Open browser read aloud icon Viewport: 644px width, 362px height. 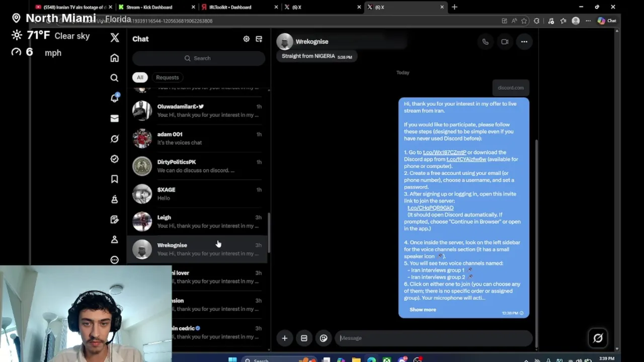[x=514, y=21]
